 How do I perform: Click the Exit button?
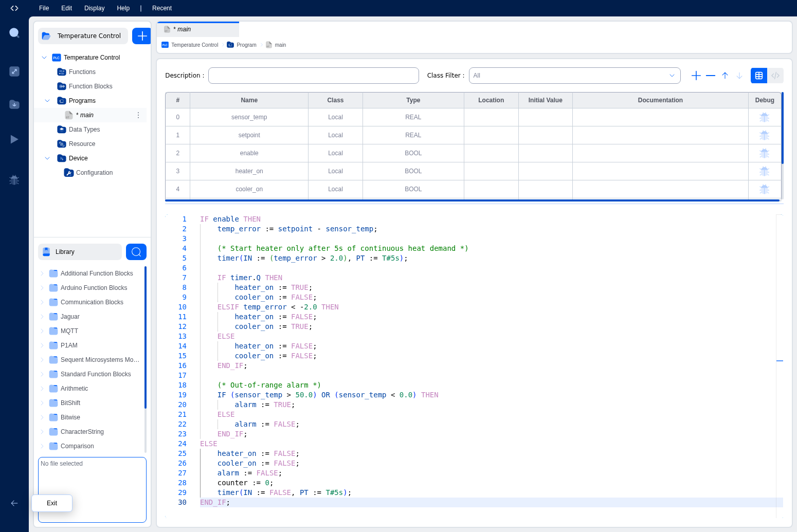(52, 503)
